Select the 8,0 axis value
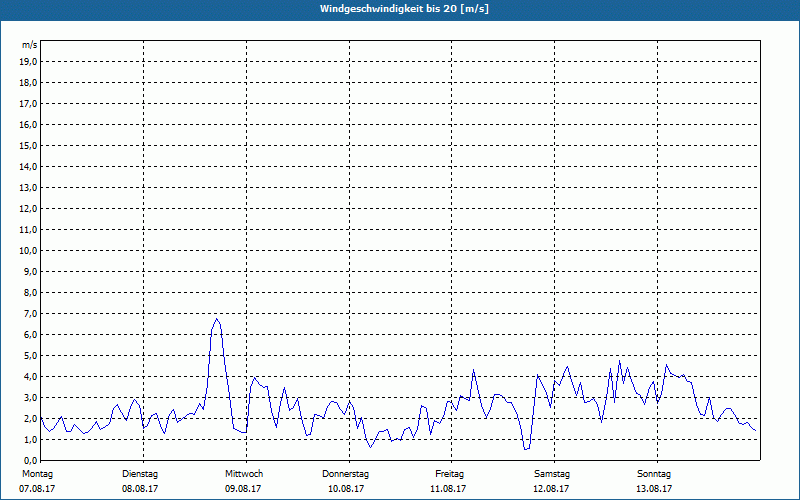 click(30, 292)
